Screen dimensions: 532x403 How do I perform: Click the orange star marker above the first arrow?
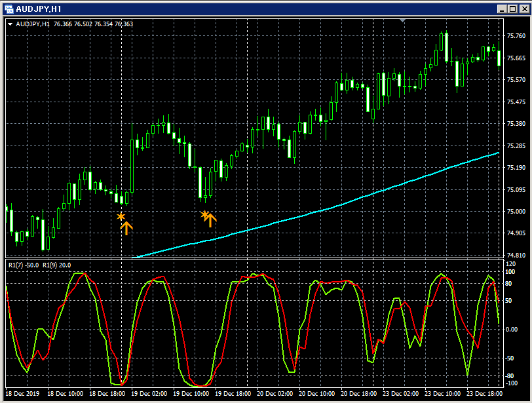[x=121, y=216]
